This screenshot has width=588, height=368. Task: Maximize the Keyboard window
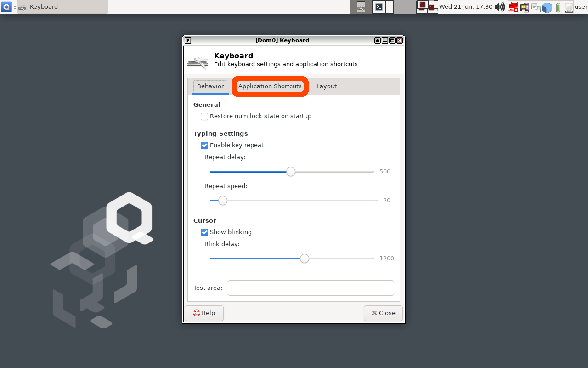click(x=392, y=40)
